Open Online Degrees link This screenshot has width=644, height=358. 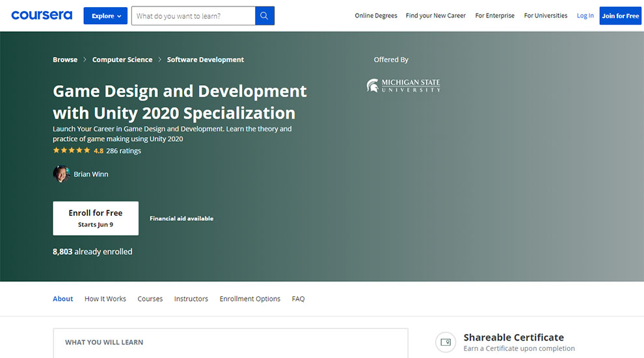pos(376,16)
